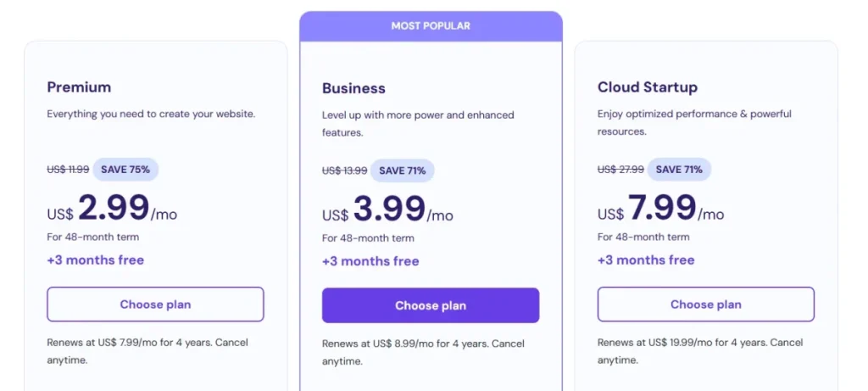Select the Premium plan title

pyautogui.click(x=79, y=87)
